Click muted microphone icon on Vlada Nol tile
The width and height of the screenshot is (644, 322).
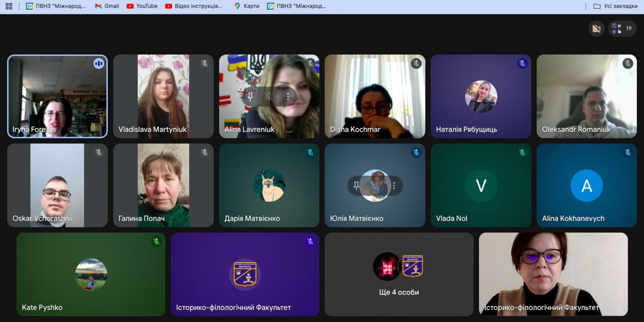pyautogui.click(x=522, y=153)
